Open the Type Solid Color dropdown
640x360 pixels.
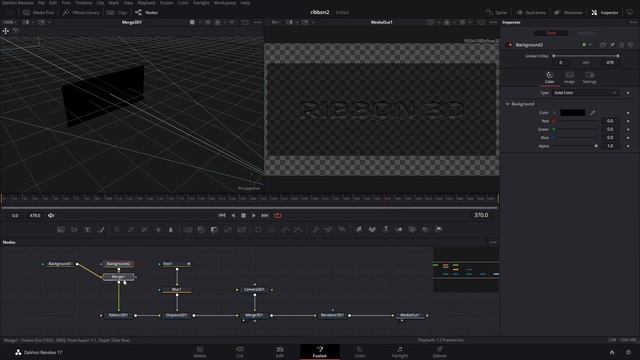(585, 93)
